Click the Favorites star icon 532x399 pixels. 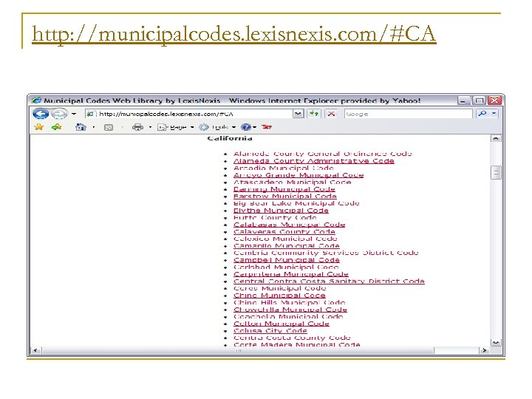[39, 127]
